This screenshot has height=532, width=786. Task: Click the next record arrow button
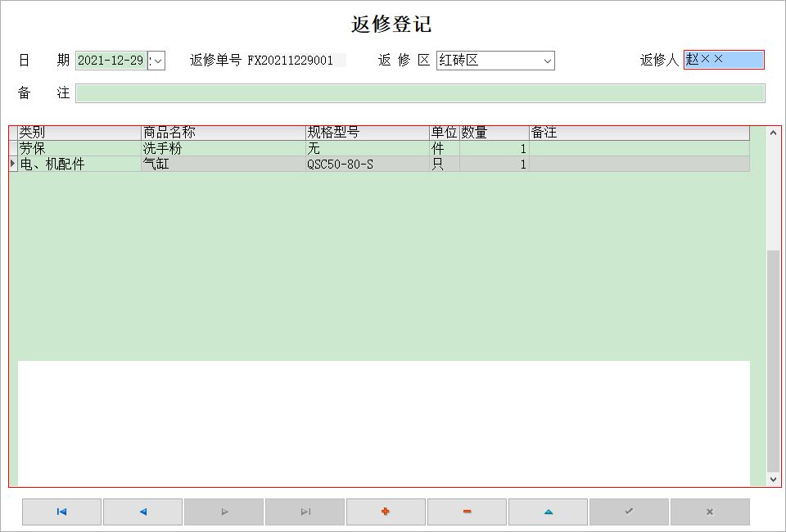[224, 512]
